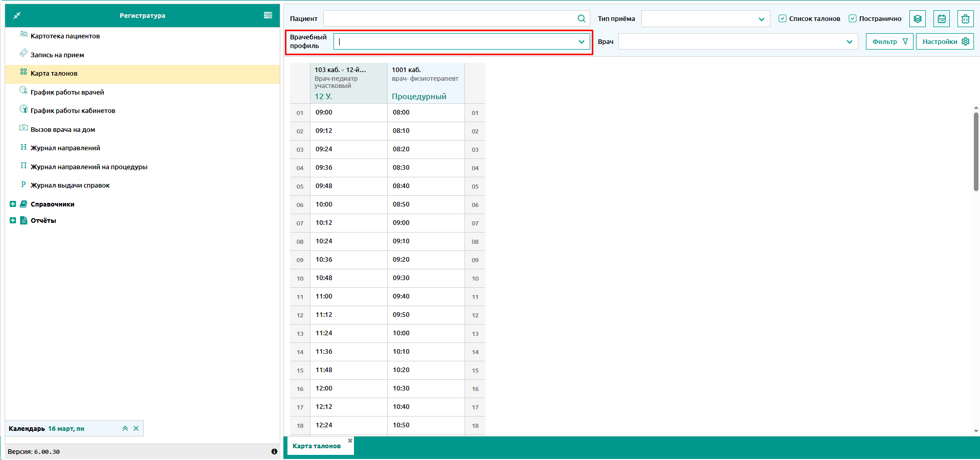Click the info icon next to version
Screen dimensions: 980x460
(274, 451)
